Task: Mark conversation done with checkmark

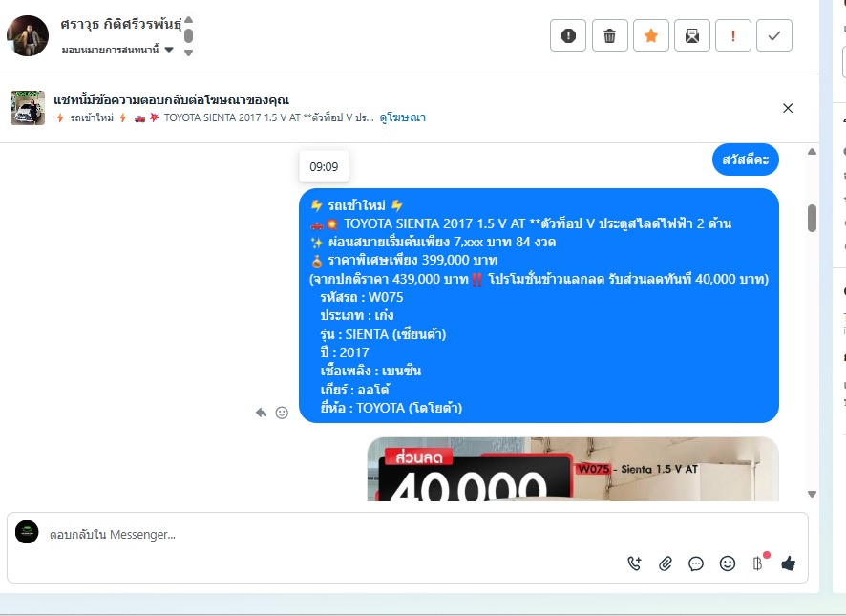Action: tap(773, 35)
